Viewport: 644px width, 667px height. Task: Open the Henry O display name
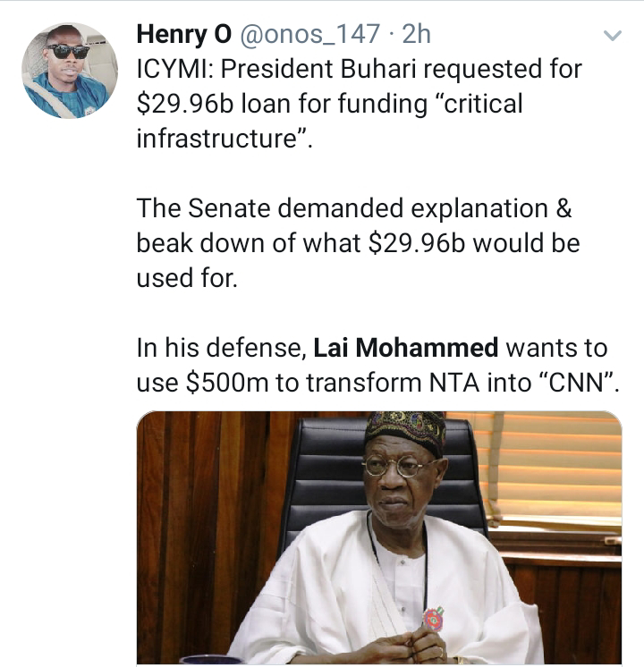click(184, 34)
